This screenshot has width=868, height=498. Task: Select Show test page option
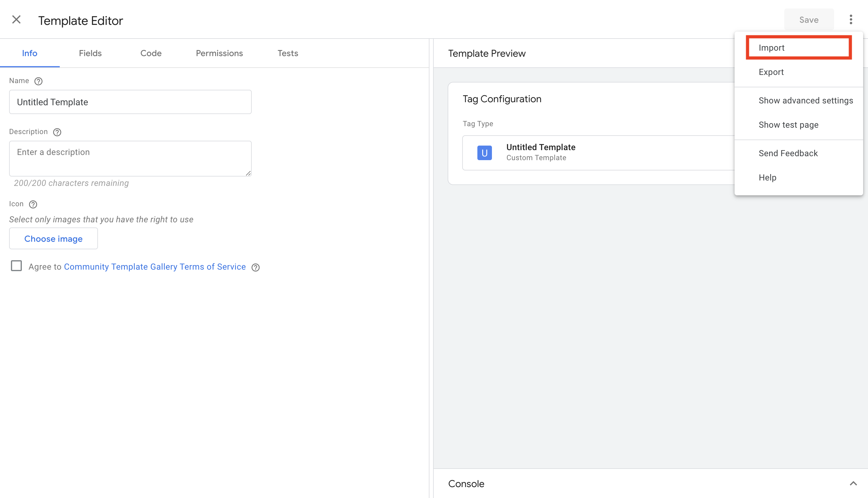[788, 124]
